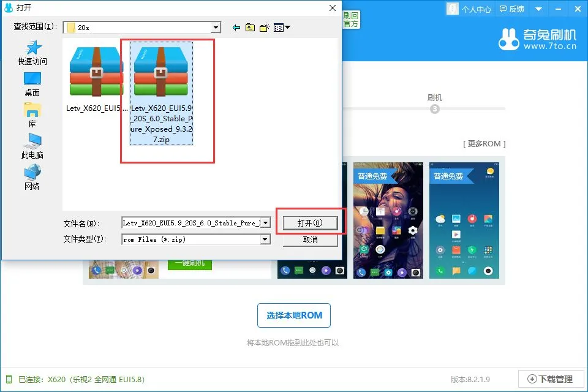Open 网络 in the places sidebar
Screen dimensions: 588x392
(32, 178)
